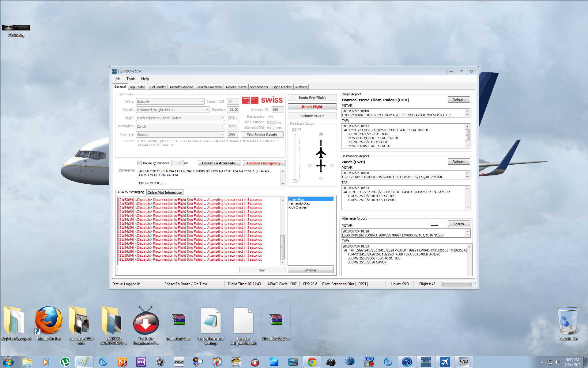
Task: Switch to Fuel Loader tab
Action: tap(157, 87)
